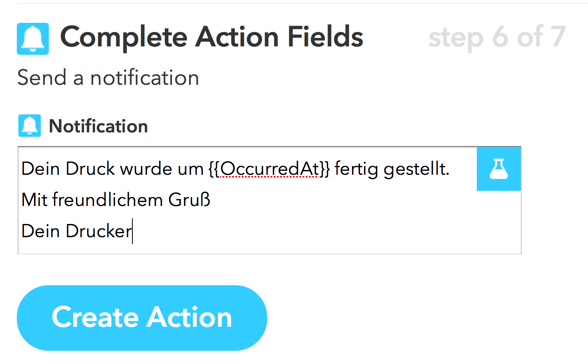
Task: Click the step 6 of 7 indicator
Action: (496, 38)
